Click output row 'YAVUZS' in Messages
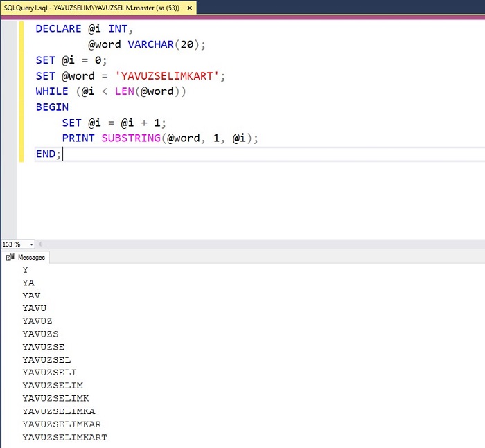This screenshot has width=485, height=448. 40,334
